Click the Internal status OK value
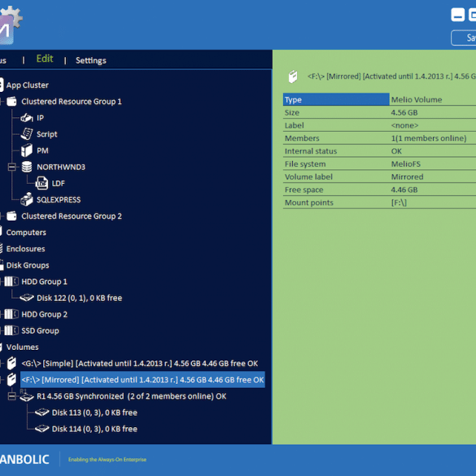The width and height of the screenshot is (476, 476). [x=396, y=151]
